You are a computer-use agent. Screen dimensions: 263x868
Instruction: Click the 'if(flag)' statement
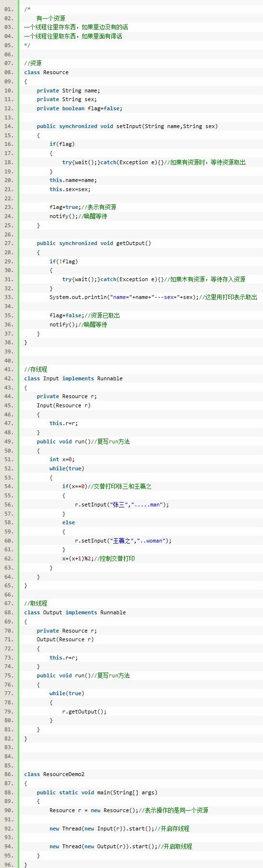(x=62, y=144)
